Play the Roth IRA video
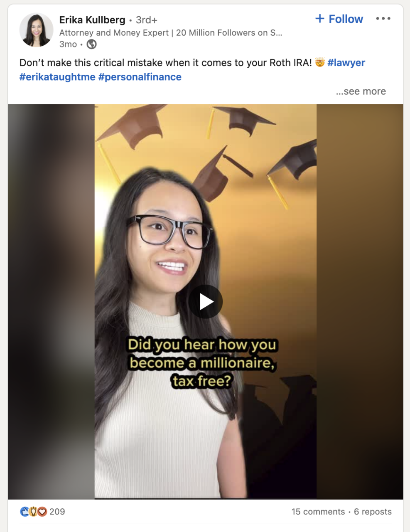Viewport: 410px width, 532px height. [x=206, y=302]
